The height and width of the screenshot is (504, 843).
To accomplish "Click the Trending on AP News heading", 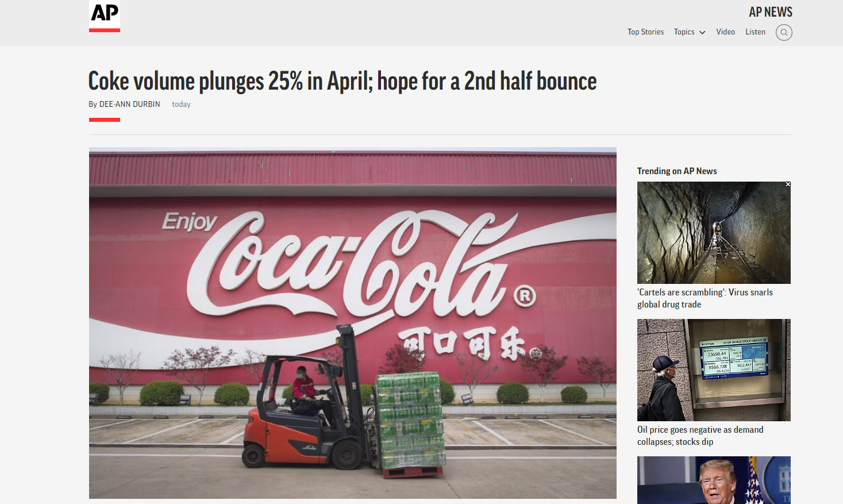I will (677, 171).
